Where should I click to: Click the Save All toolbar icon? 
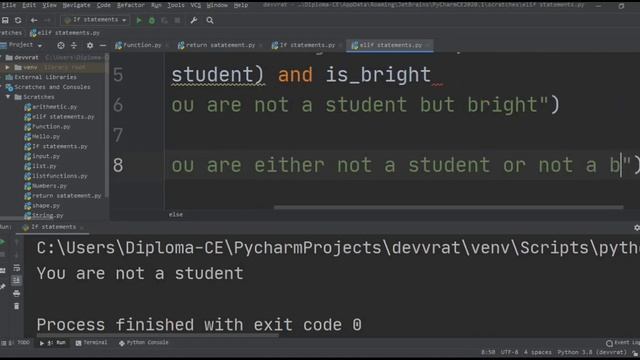coord(5,20)
